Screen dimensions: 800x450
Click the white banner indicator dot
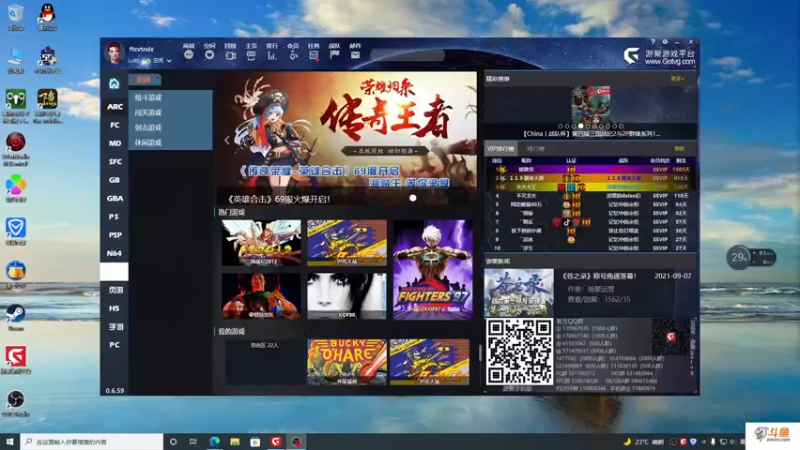pyautogui.click(x=413, y=198)
